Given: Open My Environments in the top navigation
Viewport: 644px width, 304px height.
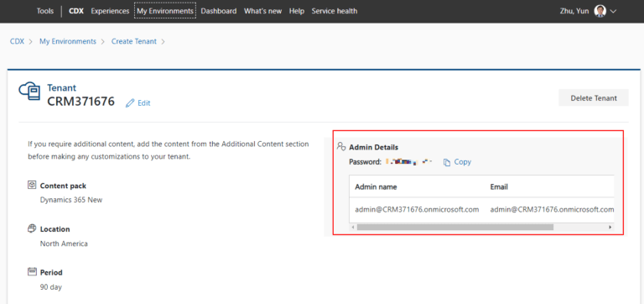Looking at the screenshot, I should [165, 11].
